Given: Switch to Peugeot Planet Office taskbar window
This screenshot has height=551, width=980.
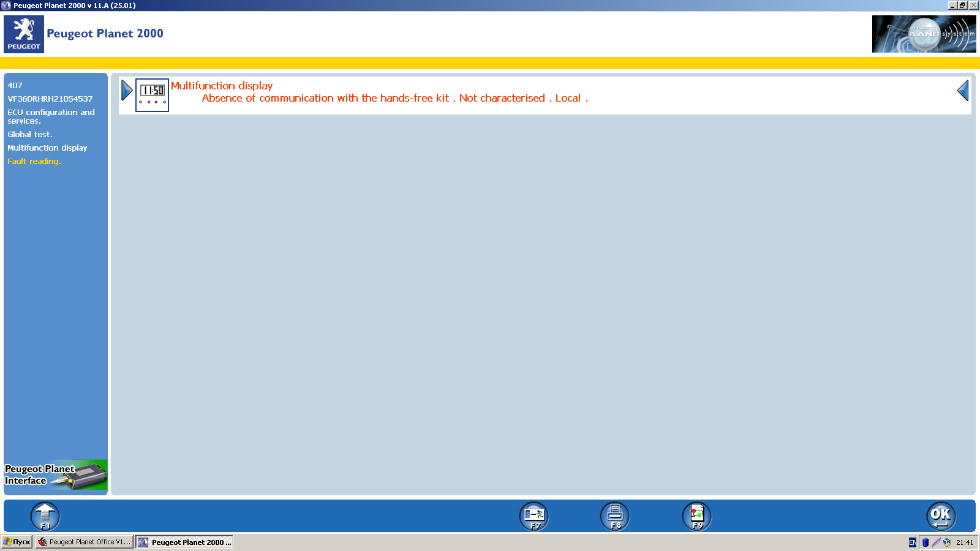Looking at the screenshot, I should pos(85,542).
